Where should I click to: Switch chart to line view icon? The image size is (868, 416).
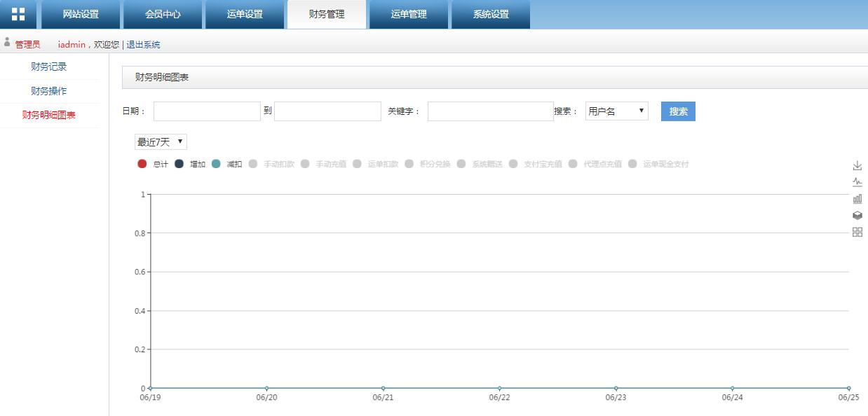[857, 182]
